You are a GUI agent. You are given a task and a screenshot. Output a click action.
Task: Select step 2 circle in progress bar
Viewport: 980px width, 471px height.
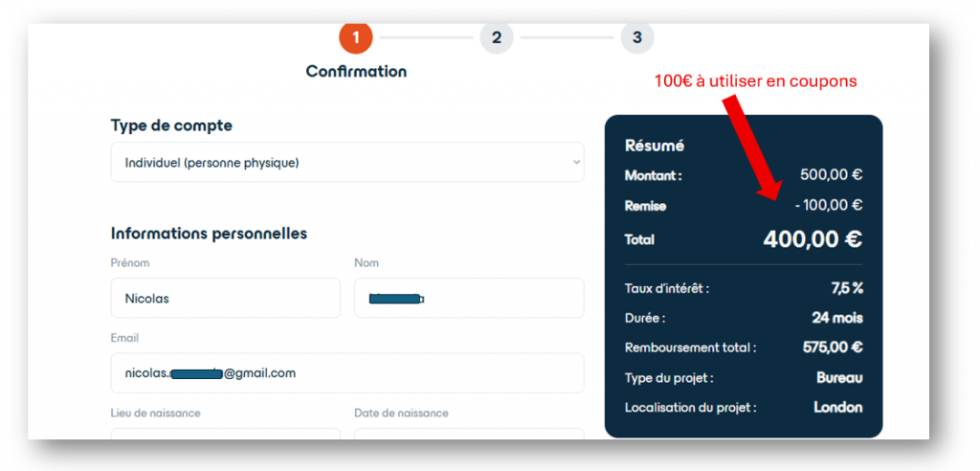click(497, 37)
